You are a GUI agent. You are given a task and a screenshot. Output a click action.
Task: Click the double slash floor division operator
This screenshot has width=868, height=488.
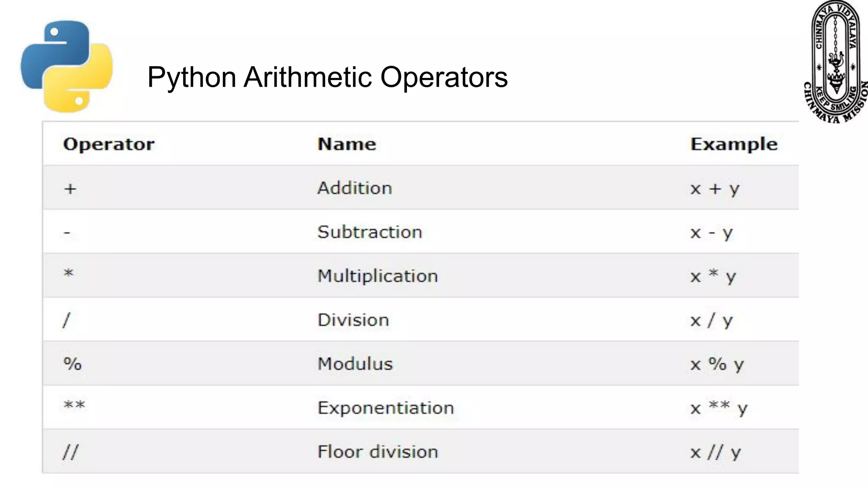coord(70,452)
